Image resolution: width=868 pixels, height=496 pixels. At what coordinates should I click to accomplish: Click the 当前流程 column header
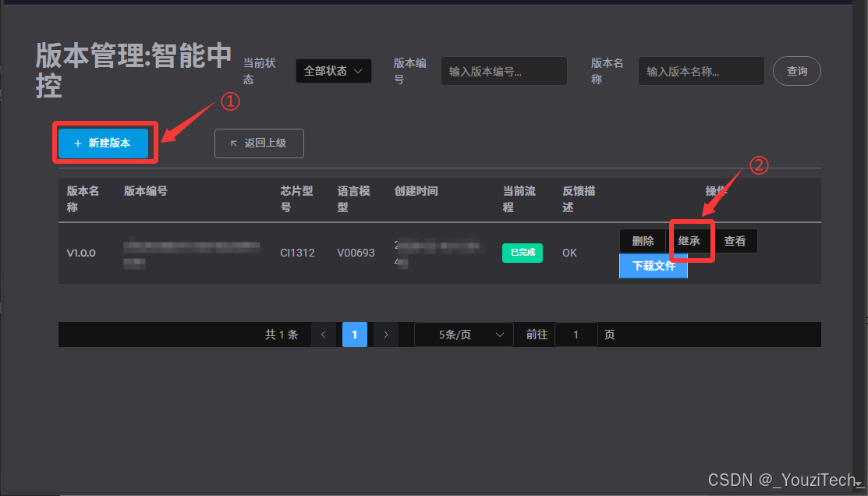point(519,199)
